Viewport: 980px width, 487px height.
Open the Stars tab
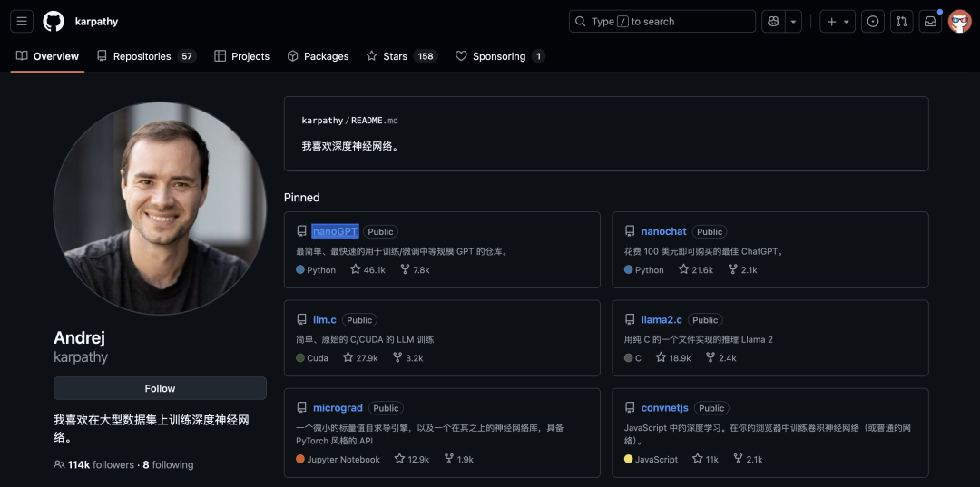(x=401, y=56)
